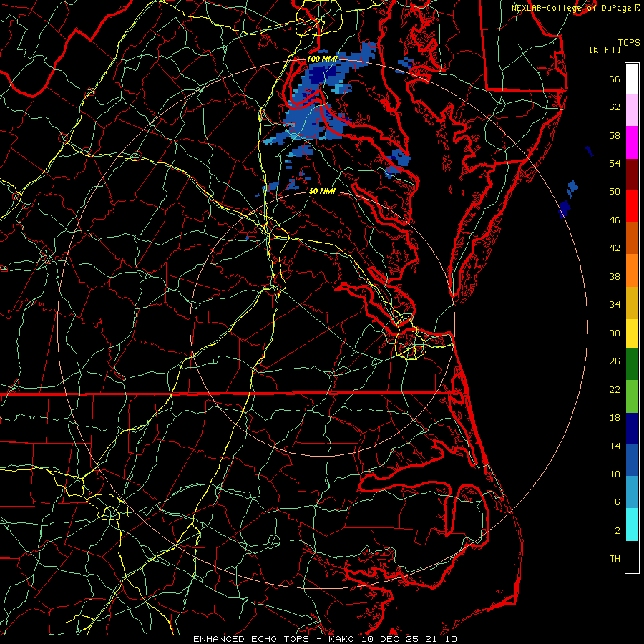Click the yellow 30 kft legend swatch
This screenshot has height=644, width=644.
click(632, 333)
